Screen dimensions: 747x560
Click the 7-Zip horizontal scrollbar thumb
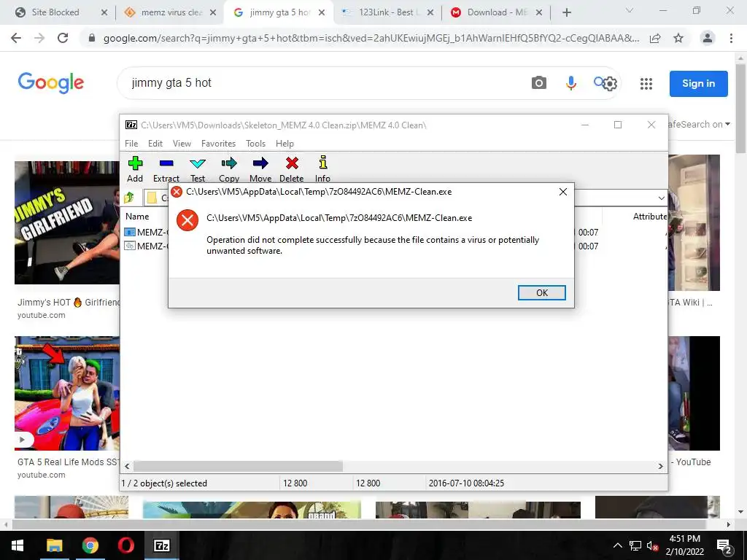(x=238, y=466)
